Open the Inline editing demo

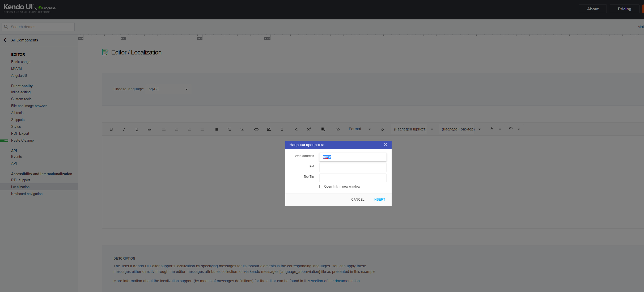(21, 92)
